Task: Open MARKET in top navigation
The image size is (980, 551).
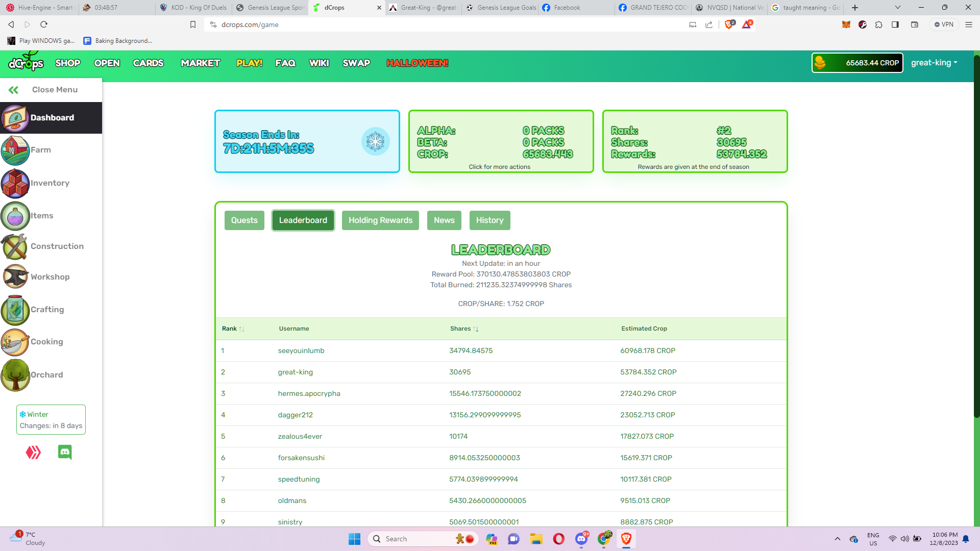Action: (201, 63)
